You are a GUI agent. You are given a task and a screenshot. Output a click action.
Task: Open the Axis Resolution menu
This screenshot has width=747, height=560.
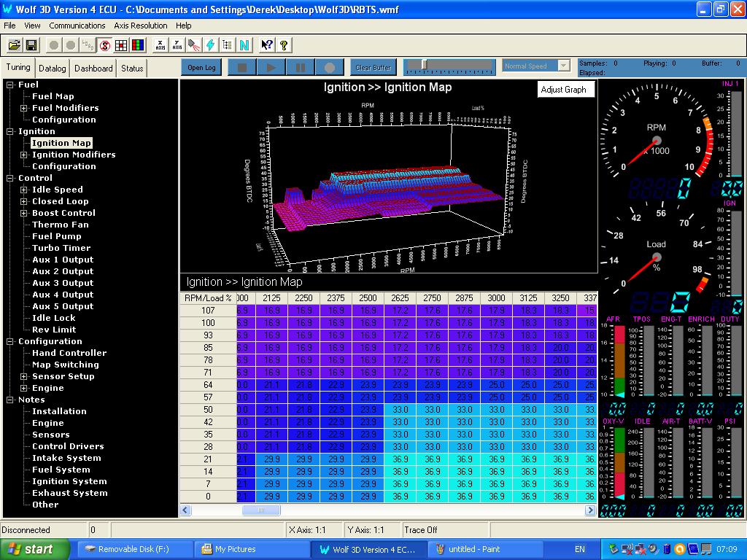point(140,26)
